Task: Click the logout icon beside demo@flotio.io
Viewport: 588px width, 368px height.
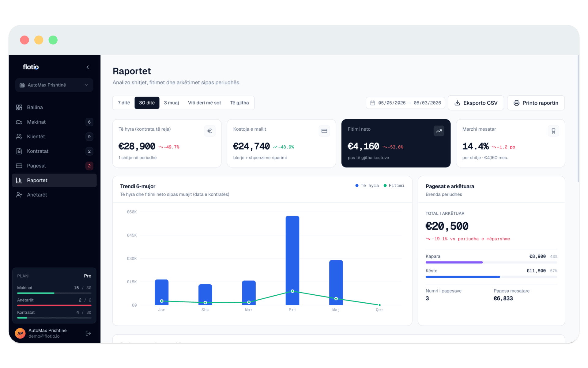Action: (88, 333)
